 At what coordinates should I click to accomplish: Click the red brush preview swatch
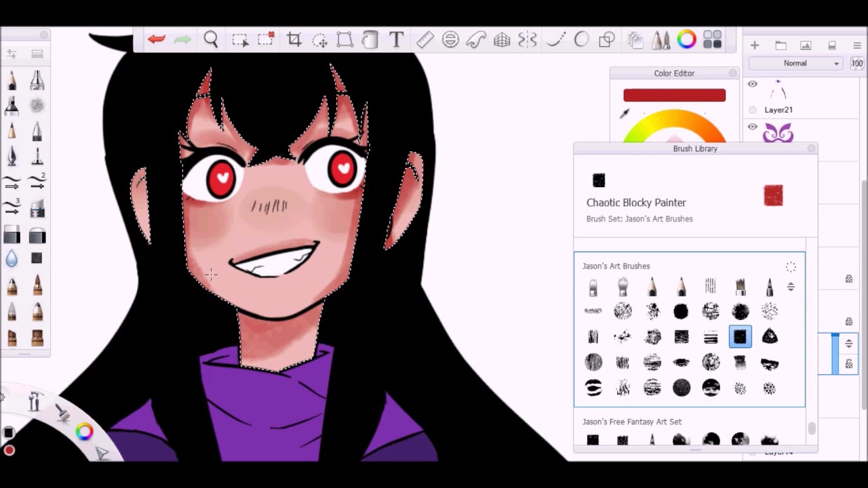(x=773, y=196)
